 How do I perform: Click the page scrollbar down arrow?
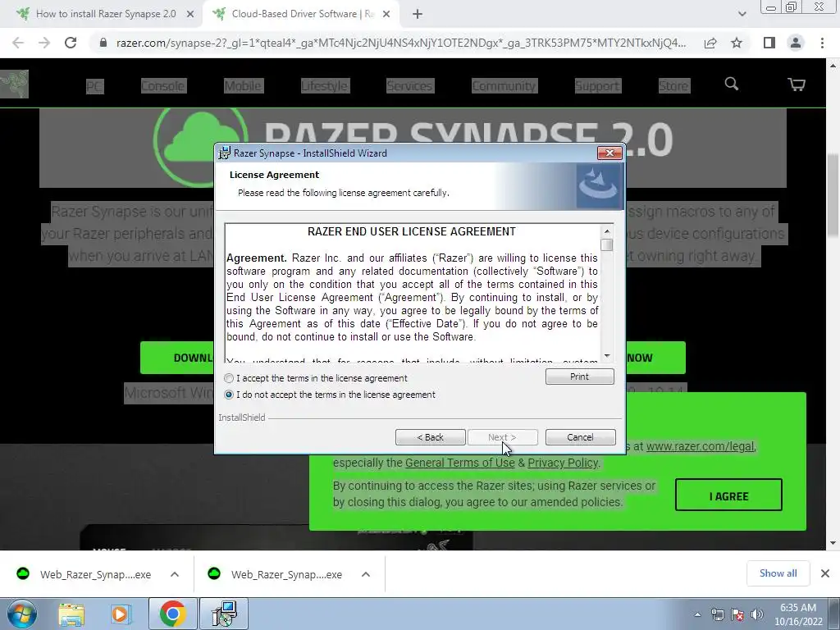(x=833, y=543)
